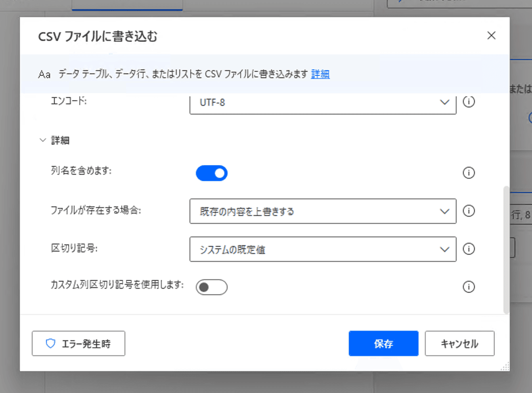Click the Aa icon in the description banner
The width and height of the screenshot is (532, 393).
tap(44, 74)
